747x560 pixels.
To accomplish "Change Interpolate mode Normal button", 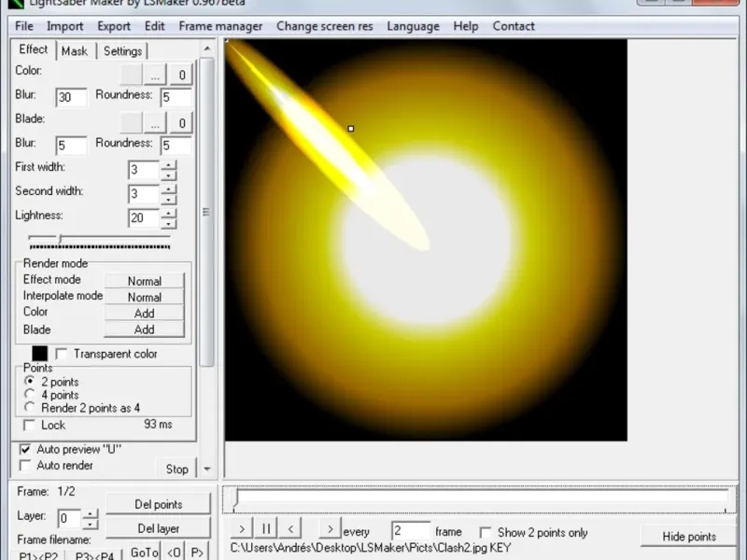I will (144, 297).
